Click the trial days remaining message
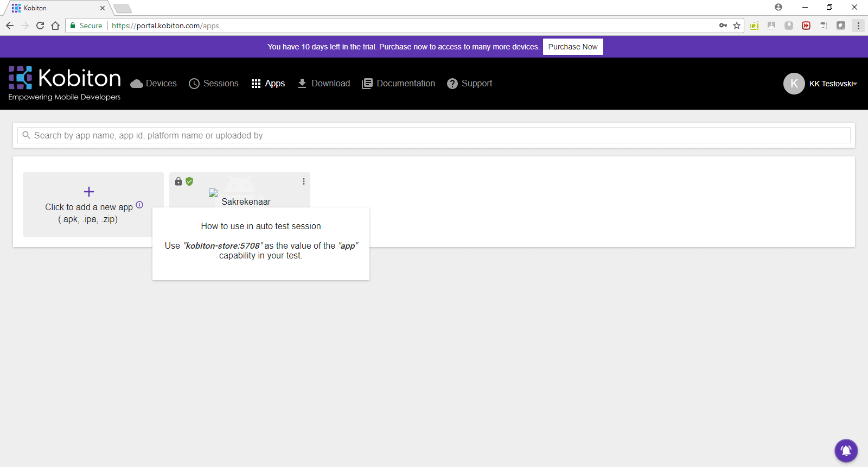Image resolution: width=868 pixels, height=467 pixels. pyautogui.click(x=404, y=47)
